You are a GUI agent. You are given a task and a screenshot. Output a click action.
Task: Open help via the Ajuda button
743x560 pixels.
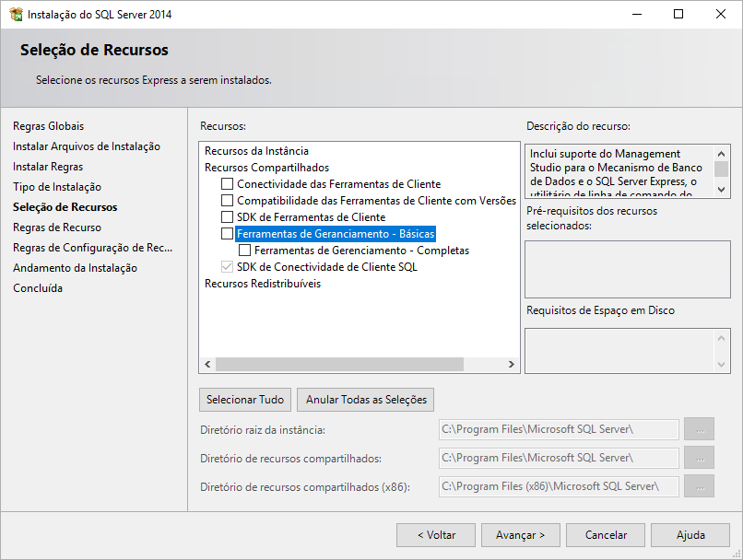click(x=690, y=535)
